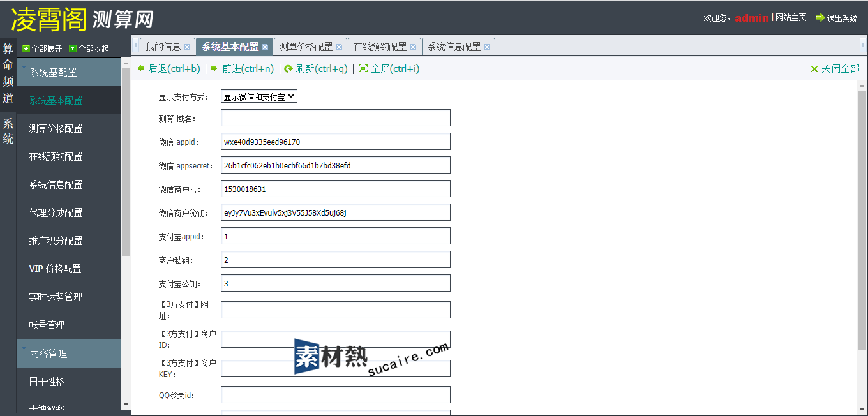Open 系统基本配置 in the sidebar
The width and height of the screenshot is (868, 416).
[x=68, y=100]
